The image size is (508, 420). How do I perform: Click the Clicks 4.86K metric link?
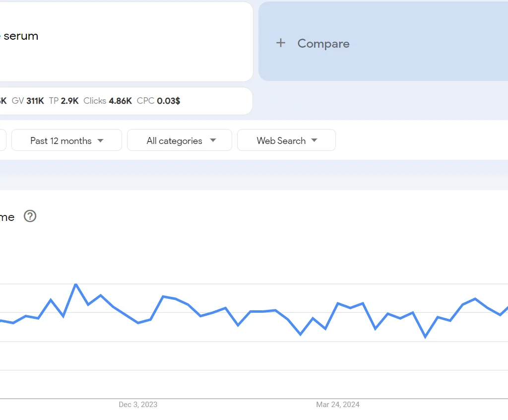(x=108, y=101)
